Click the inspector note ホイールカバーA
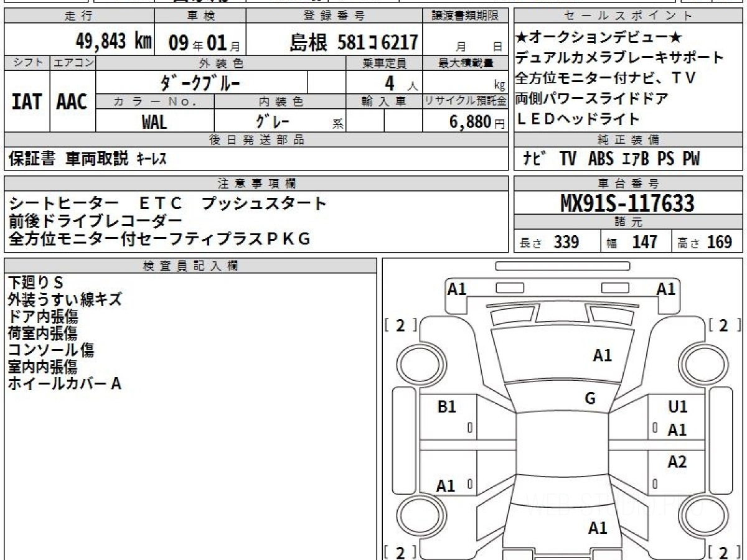 [x=64, y=383]
